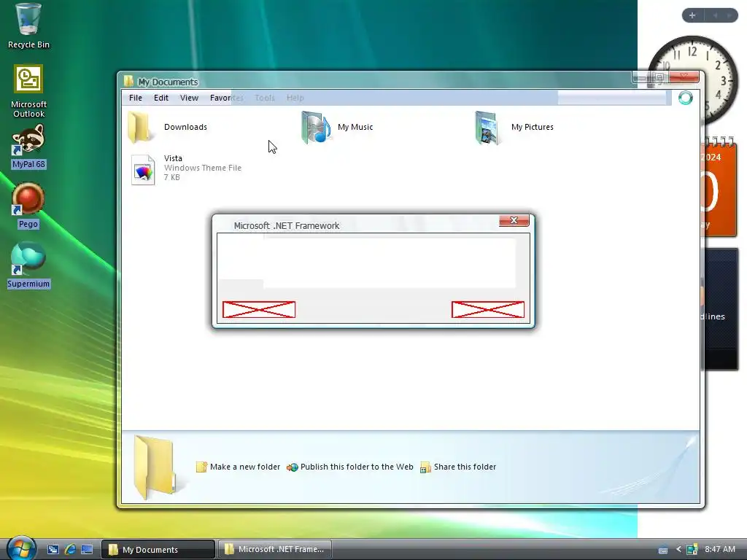
Task: Click the Make a new folder icon
Action: tap(201, 467)
